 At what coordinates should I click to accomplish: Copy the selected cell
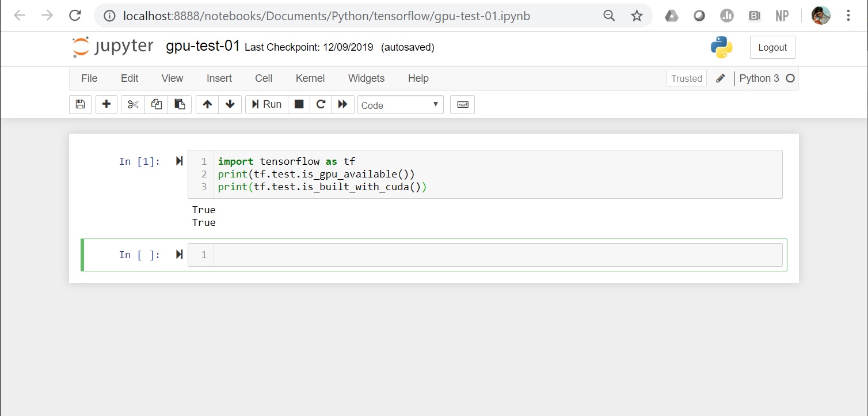tap(155, 104)
